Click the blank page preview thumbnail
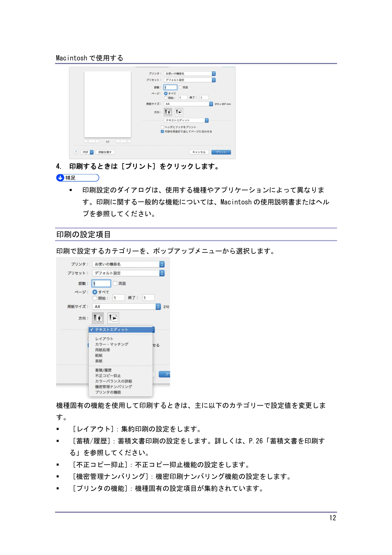Screen dimensions: 392x555 click(107, 104)
